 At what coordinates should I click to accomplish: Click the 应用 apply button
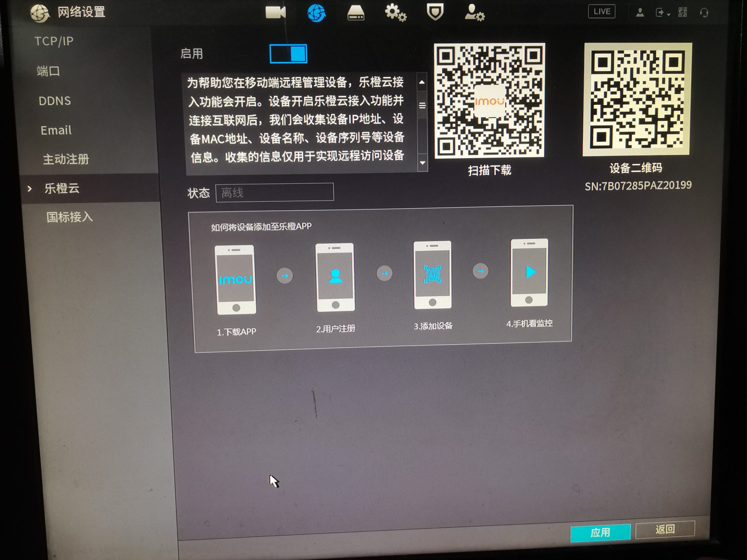click(x=600, y=532)
